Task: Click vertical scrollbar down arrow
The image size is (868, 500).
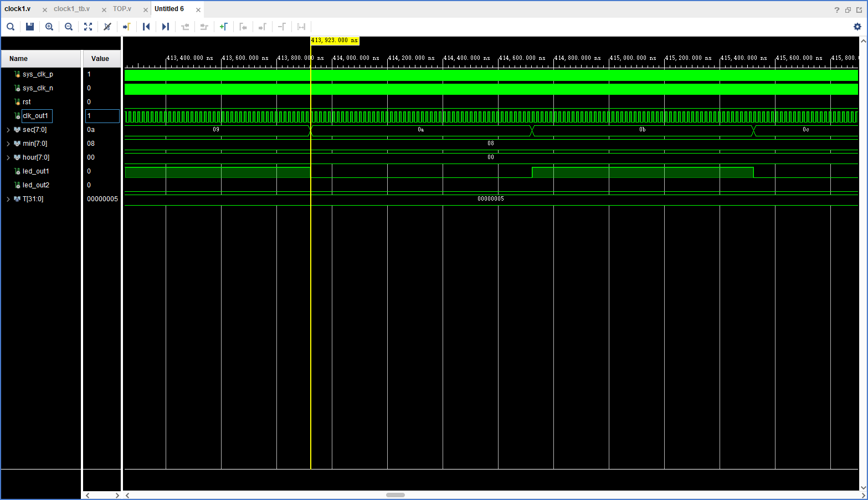Action: [x=863, y=488]
